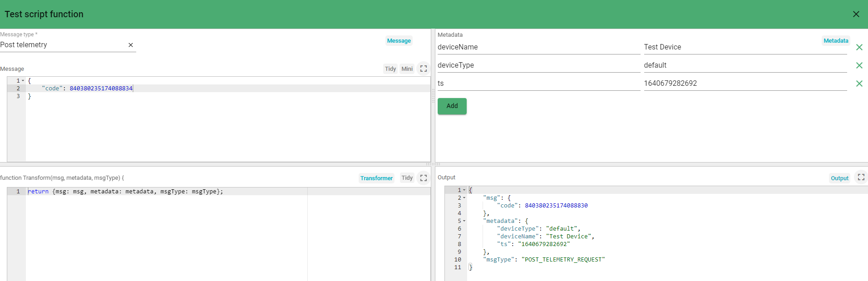868x281 pixels.
Task: Click the Metadata tag label
Action: click(836, 41)
